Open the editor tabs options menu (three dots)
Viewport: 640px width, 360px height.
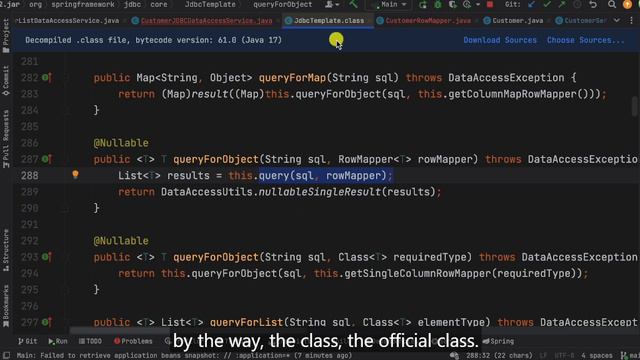(631, 20)
